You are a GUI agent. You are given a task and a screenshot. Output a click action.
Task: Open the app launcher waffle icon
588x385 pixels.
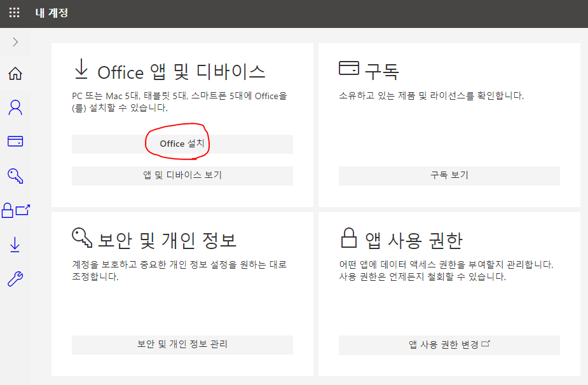(14, 12)
